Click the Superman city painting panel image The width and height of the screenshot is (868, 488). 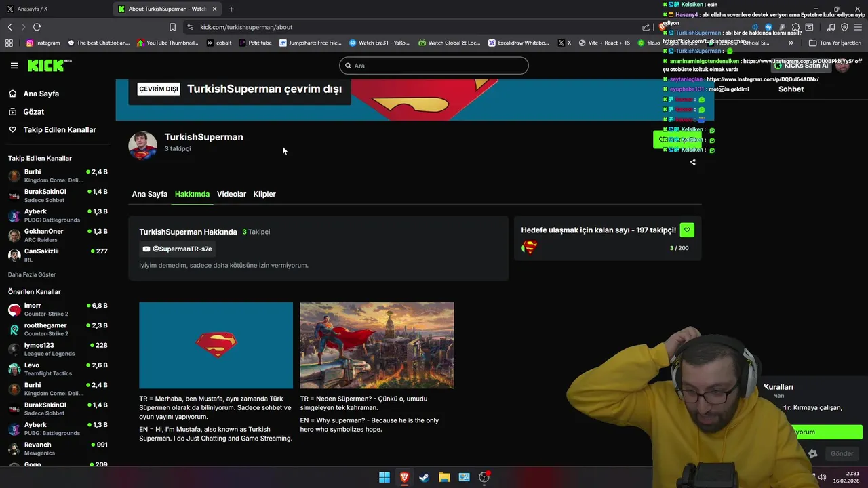(x=377, y=345)
